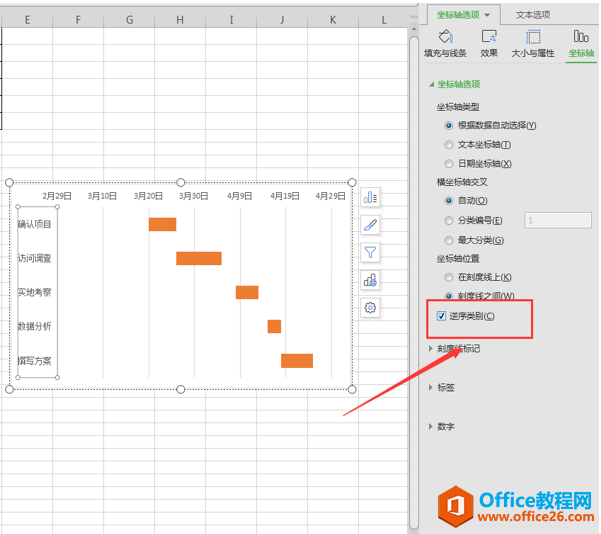601x534 pixels.
Task: Click the chart's top-left resize handle
Action: coord(10,182)
